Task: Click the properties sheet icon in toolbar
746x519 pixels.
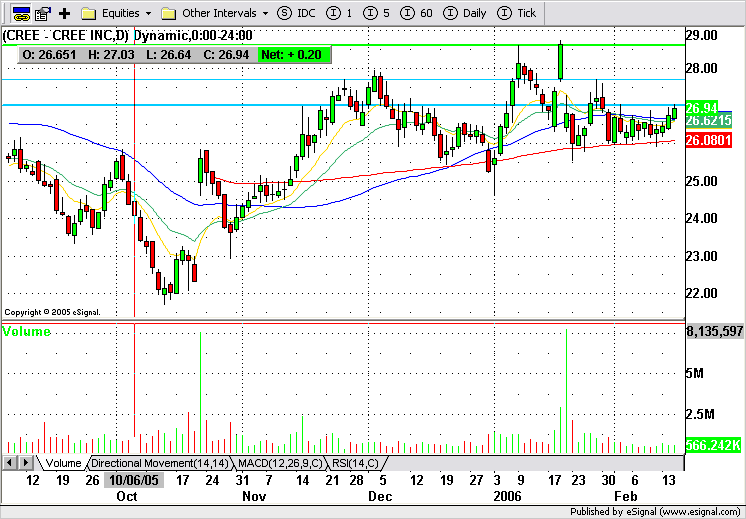Action: (43, 13)
